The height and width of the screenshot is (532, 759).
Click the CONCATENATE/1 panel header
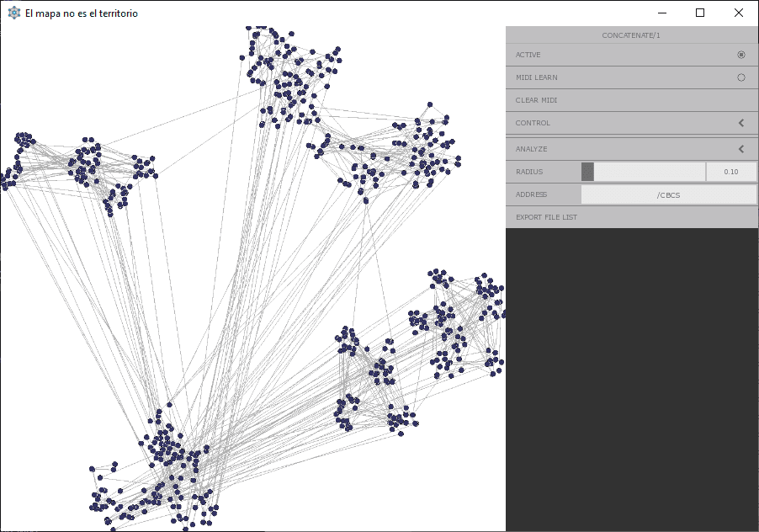click(x=631, y=35)
